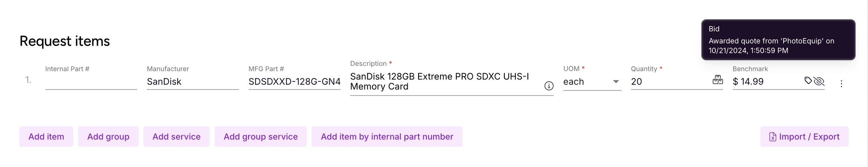Click the description info icon

pyautogui.click(x=549, y=86)
